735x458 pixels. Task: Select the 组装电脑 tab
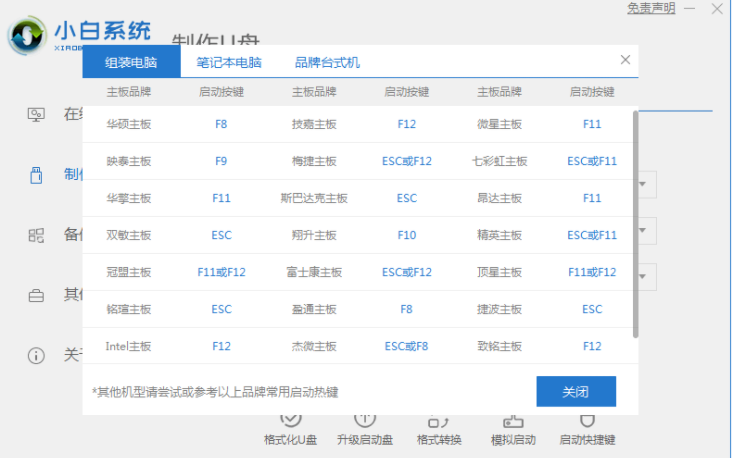[x=131, y=62]
